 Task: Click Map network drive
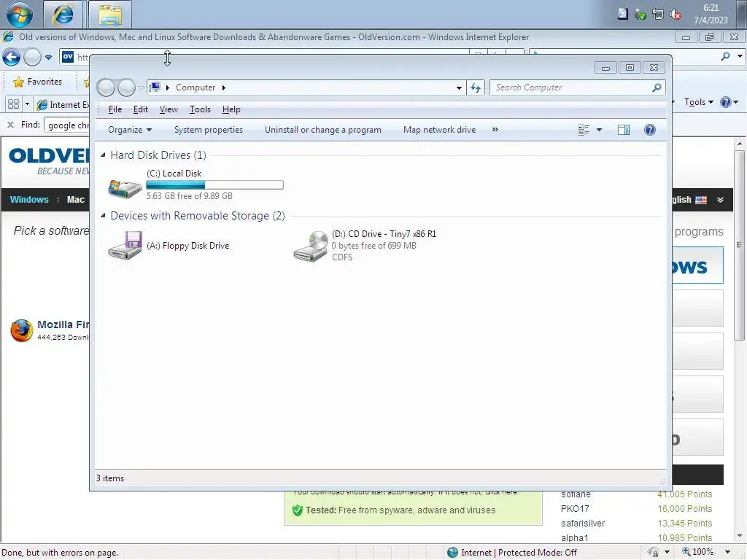click(439, 130)
